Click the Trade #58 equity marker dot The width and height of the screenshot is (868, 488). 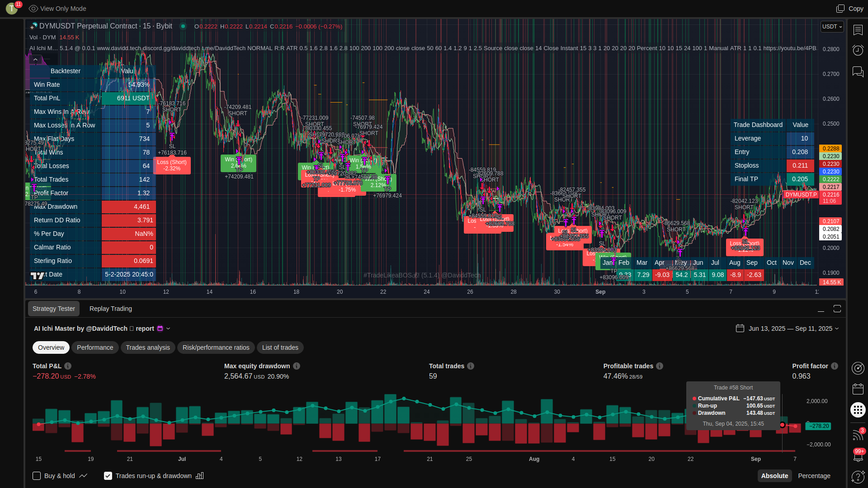[783, 425]
